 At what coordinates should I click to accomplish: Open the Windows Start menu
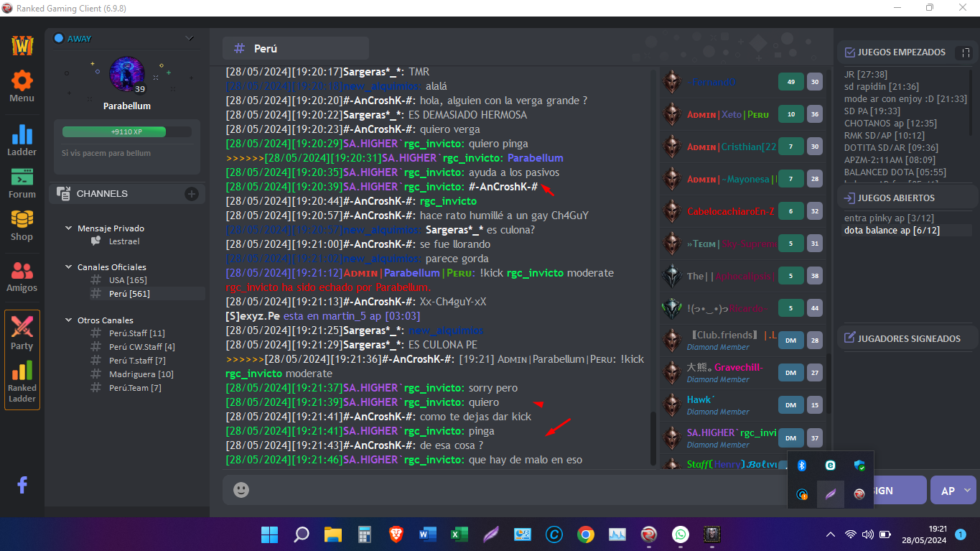point(270,534)
